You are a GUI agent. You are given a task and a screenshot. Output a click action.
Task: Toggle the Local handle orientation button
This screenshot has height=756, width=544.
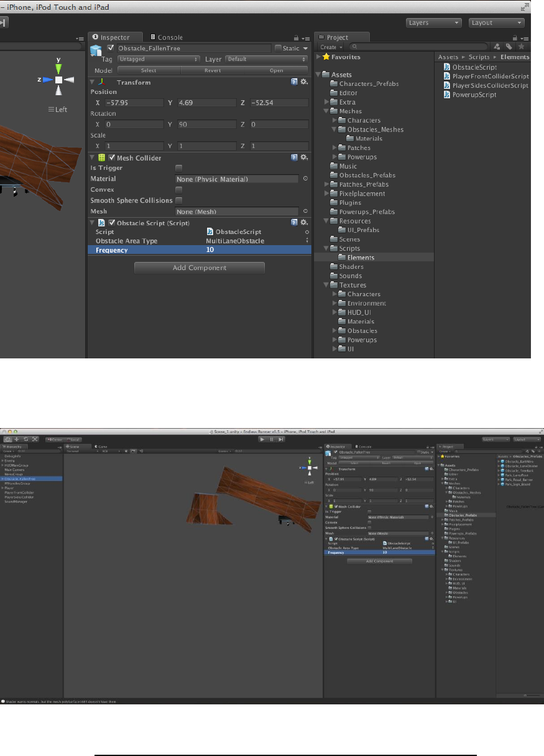72,439
